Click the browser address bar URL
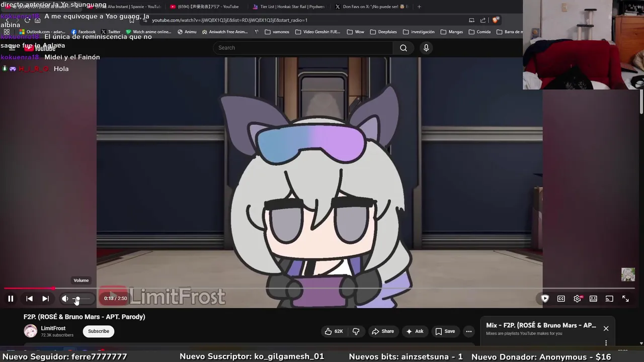Viewport: 644px width, 362px height. coord(229,20)
